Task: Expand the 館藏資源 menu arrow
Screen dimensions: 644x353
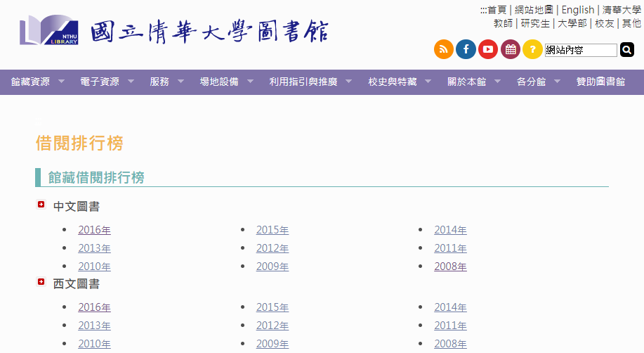Action: pyautogui.click(x=61, y=82)
